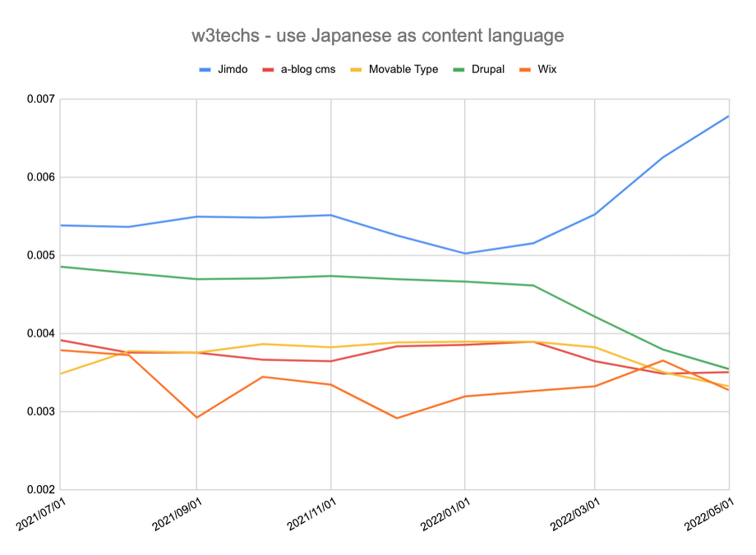The width and height of the screenshot is (756, 555).
Task: Select the Wix legend label
Action: 547,70
